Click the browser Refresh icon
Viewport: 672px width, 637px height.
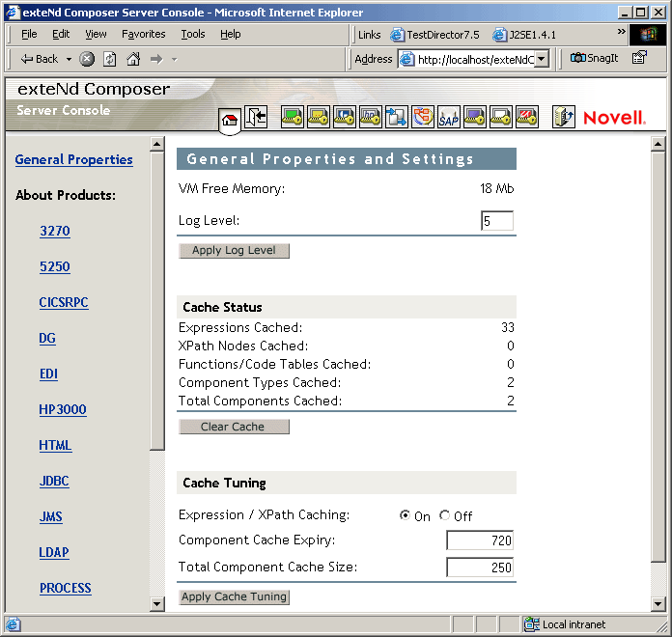click(x=110, y=59)
